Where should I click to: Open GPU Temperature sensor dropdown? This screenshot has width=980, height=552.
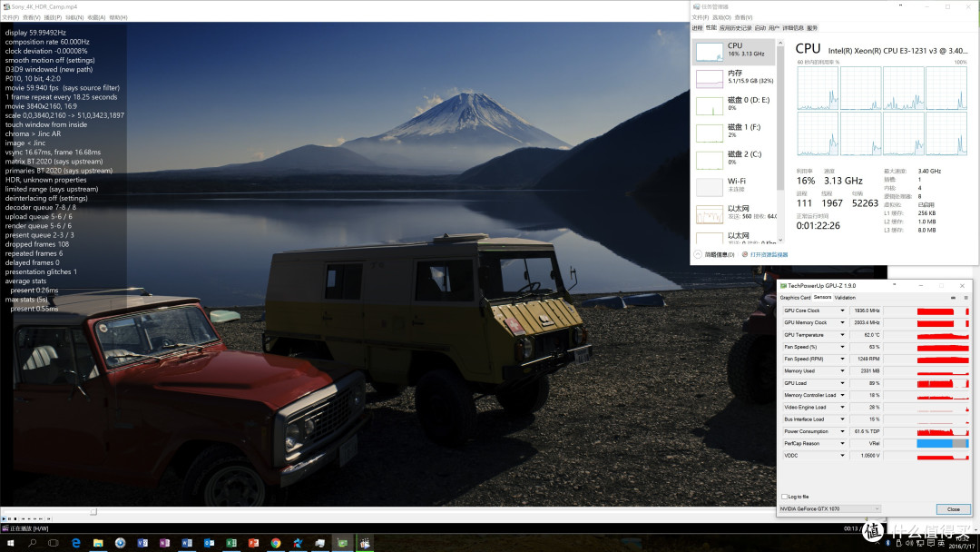(842, 335)
